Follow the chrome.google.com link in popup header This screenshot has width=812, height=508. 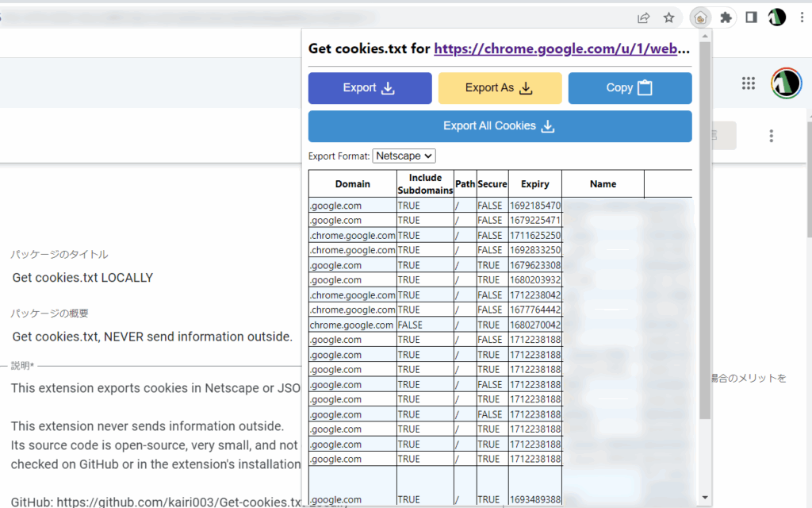click(562, 49)
